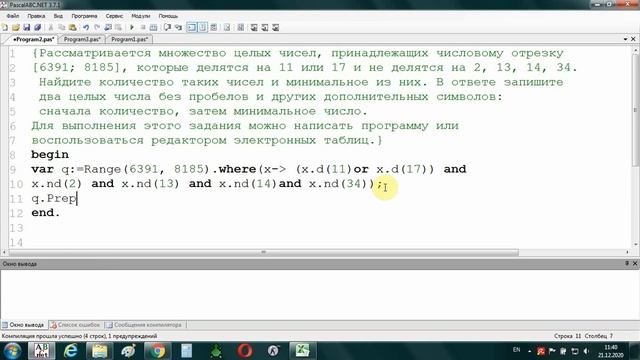Image resolution: width=640 pixels, height=360 pixels.
Task: Click the Compile toolbar icon
Action: coord(153,27)
